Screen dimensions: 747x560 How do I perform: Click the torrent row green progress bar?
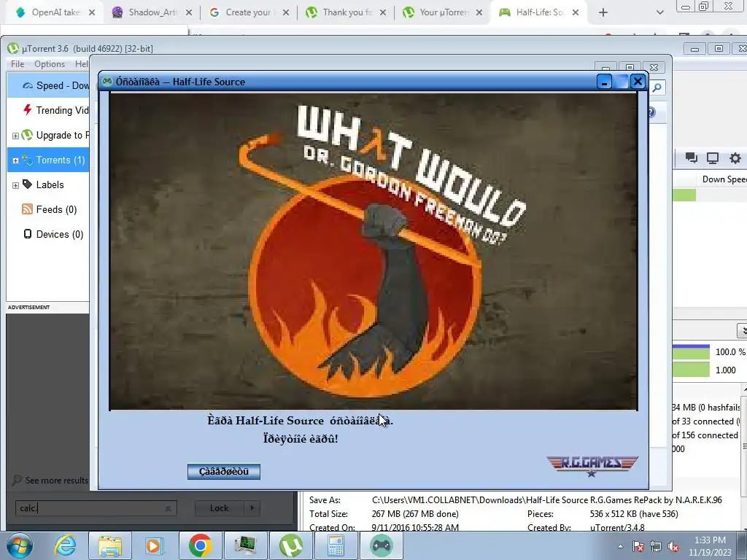(684, 195)
